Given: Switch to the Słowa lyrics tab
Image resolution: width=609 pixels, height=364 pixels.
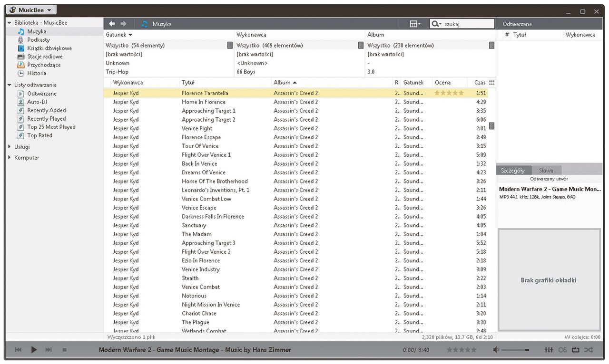Looking at the screenshot, I should [546, 170].
